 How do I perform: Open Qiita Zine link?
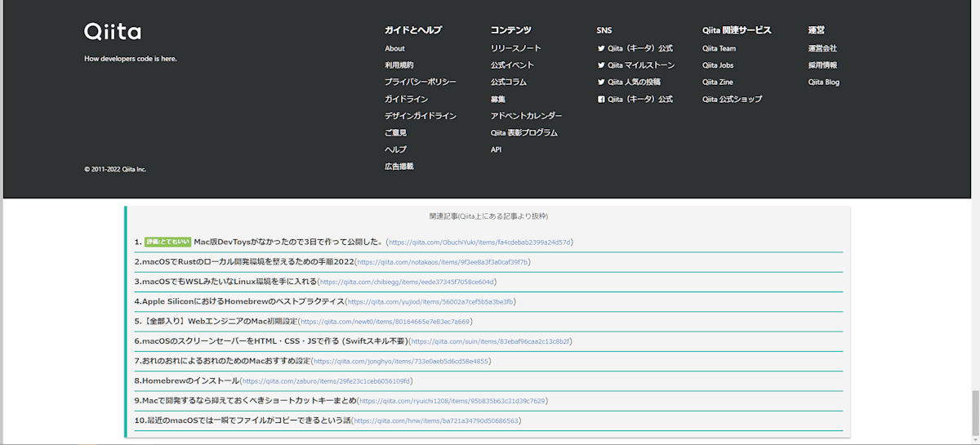click(x=718, y=82)
